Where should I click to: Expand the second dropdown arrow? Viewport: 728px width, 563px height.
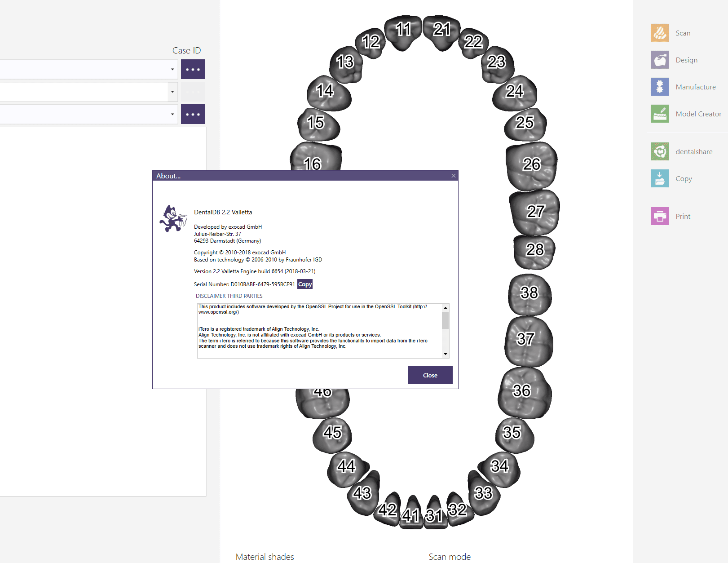[172, 92]
